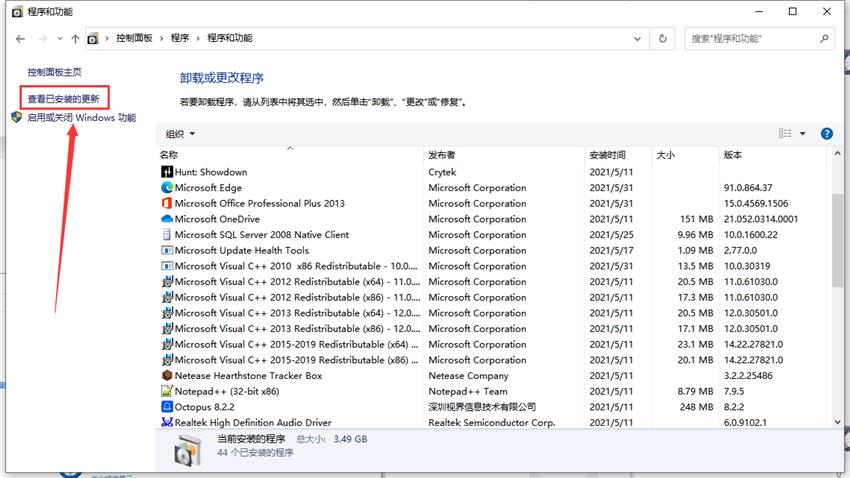The width and height of the screenshot is (850, 478).
Task: Click the 248 MB size cell
Action: click(697, 407)
